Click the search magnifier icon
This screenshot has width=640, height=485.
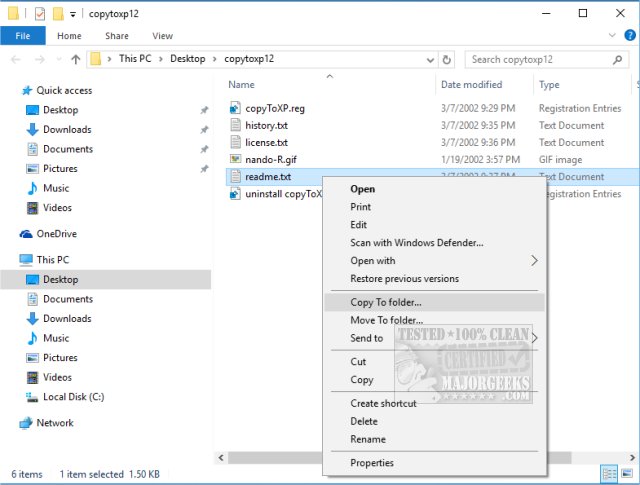pyautogui.click(x=617, y=60)
